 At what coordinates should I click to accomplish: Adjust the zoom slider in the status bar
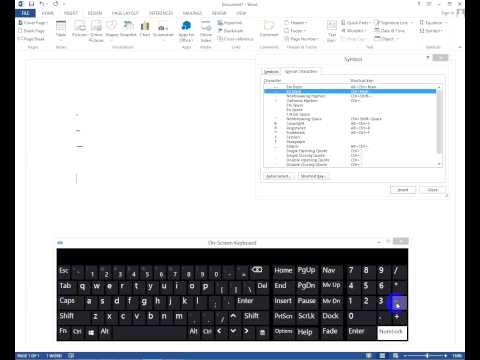tap(427, 356)
